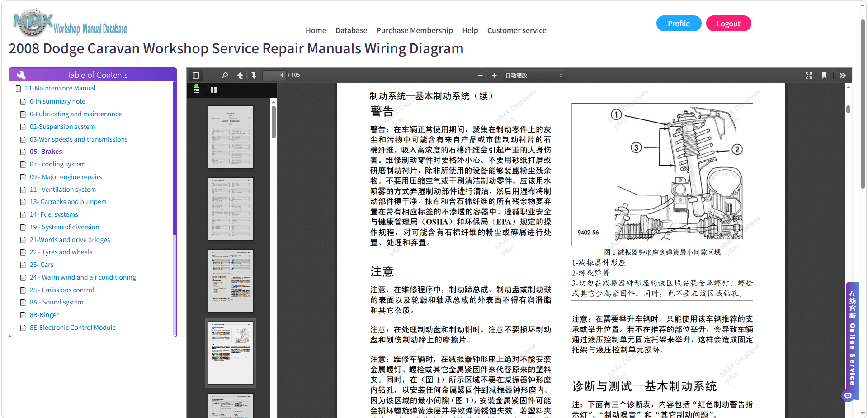
Task: Click the Table of Contents header
Action: (93, 75)
